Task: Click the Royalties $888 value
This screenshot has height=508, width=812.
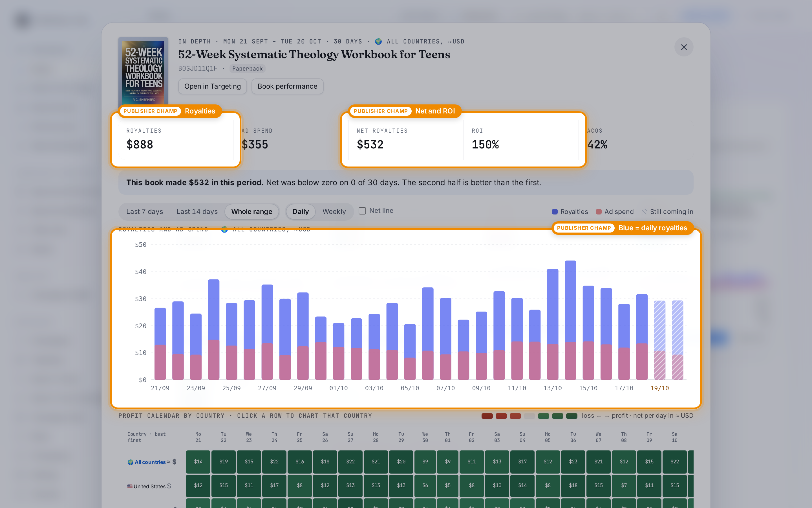Action: coord(140,145)
